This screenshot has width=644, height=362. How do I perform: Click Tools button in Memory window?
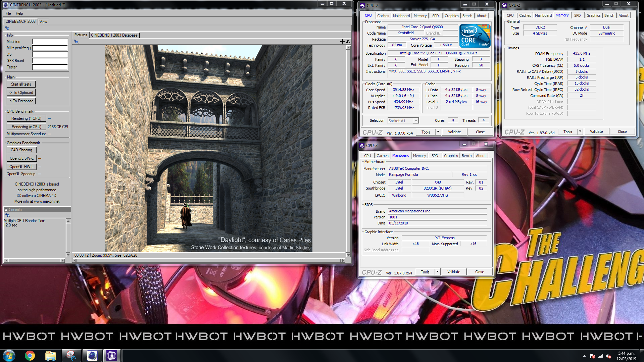568,132
